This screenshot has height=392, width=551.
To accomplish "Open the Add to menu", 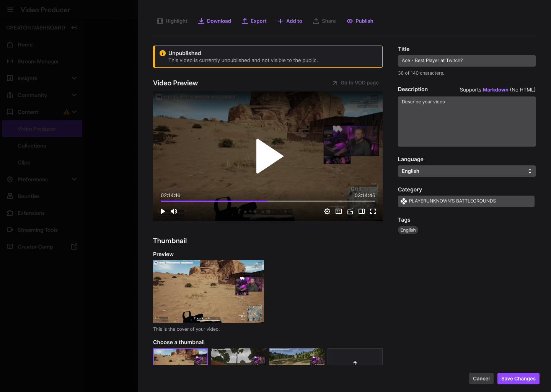I will click(290, 21).
